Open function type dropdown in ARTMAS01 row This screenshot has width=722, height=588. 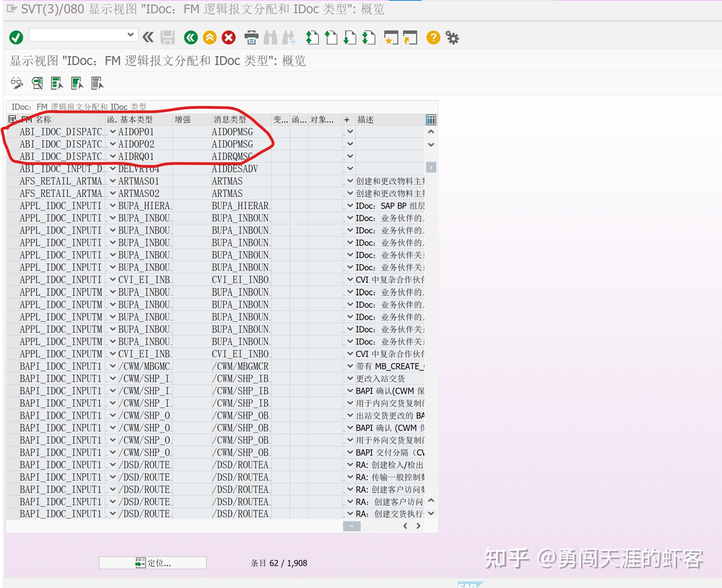pyautogui.click(x=113, y=181)
